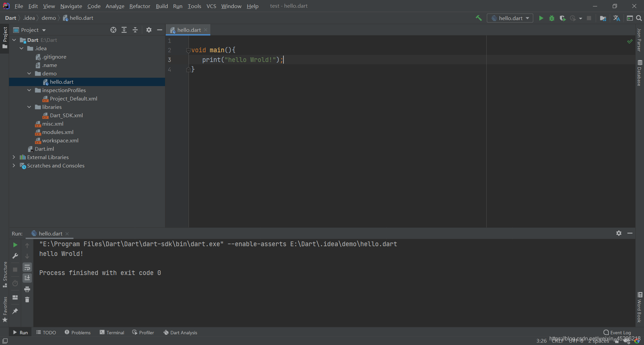Open the Dart Analysis tool window

coord(180,332)
